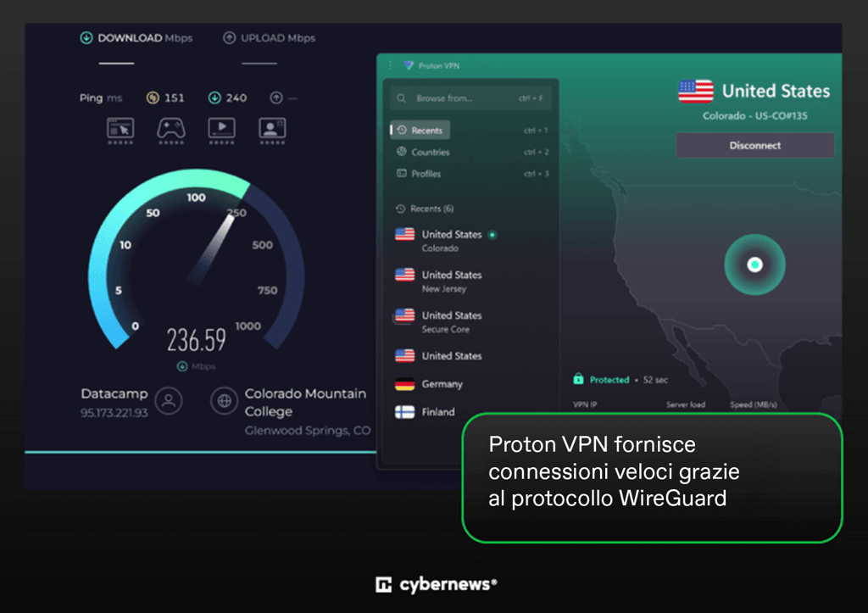Click the large United States flag icon
The width and height of the screenshot is (868, 613).
[x=696, y=92]
